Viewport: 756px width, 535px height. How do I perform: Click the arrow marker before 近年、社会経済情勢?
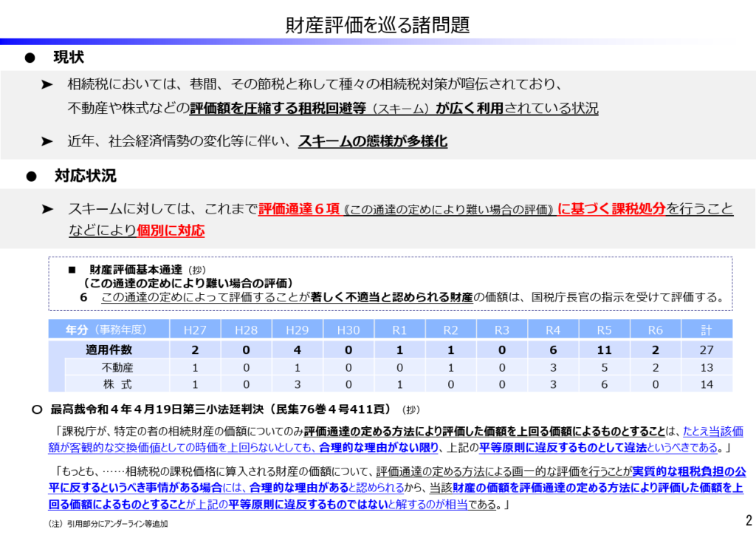[x=47, y=140]
